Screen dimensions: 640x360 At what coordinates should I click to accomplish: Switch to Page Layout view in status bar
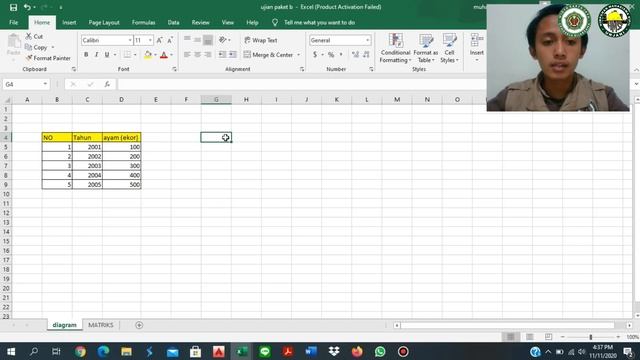coord(530,337)
